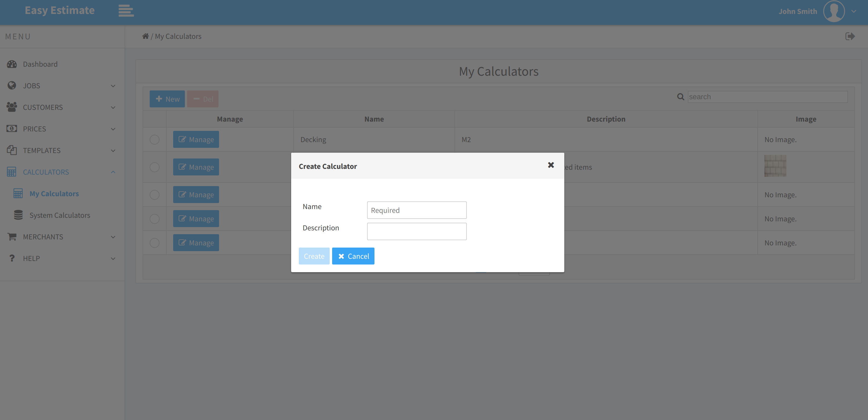Open the JOBS menu label
The height and width of the screenshot is (420, 868).
coord(31,86)
